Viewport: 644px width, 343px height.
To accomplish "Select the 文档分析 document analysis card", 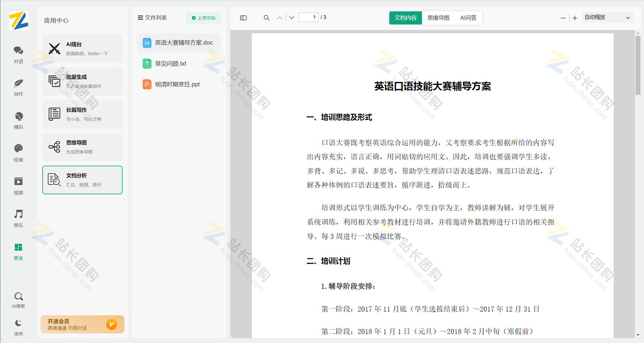I will [82, 180].
